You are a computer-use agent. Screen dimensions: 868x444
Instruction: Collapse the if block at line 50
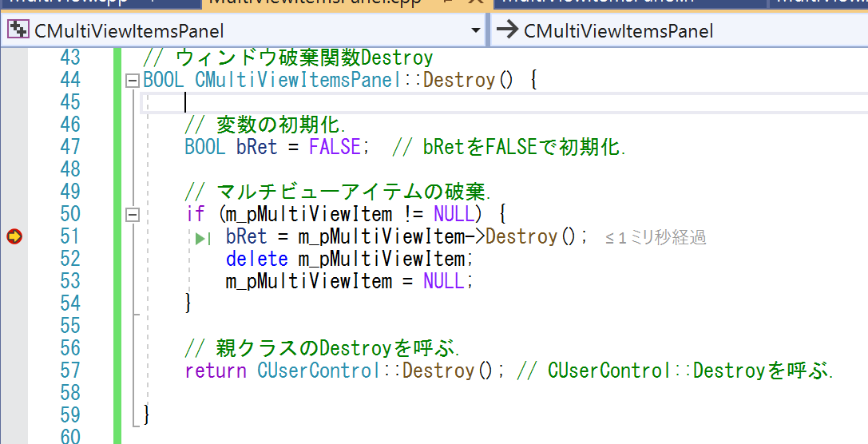coord(133,215)
